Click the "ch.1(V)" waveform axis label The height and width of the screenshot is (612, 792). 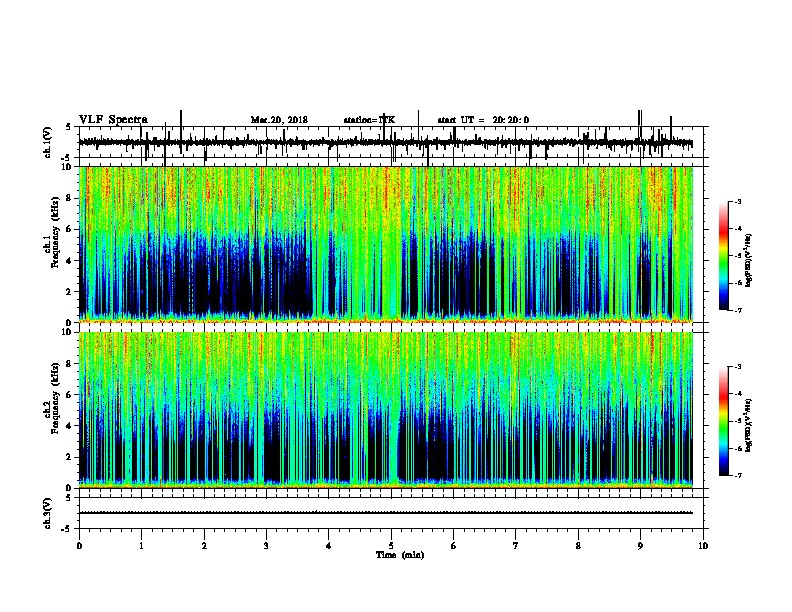coord(48,142)
